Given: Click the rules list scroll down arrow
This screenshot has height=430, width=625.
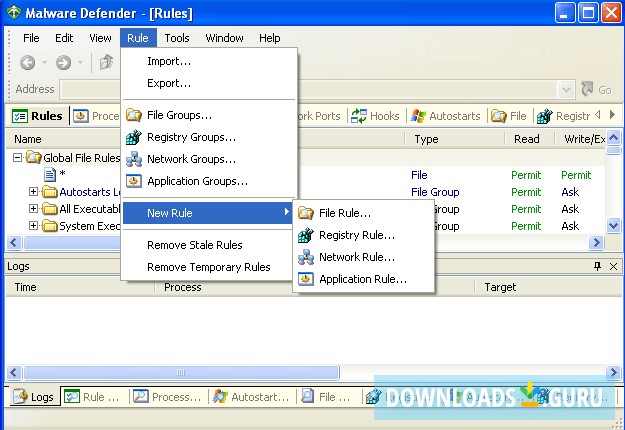Looking at the screenshot, I should pos(613,226).
